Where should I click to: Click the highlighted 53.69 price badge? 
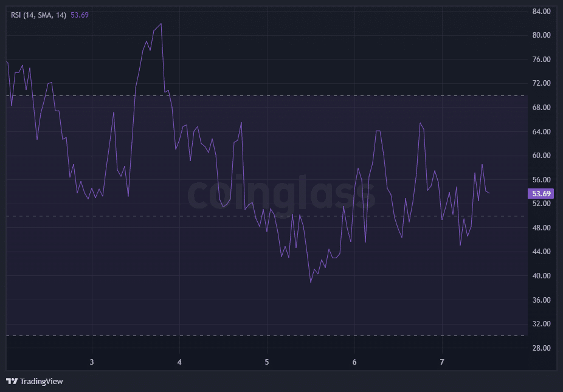[x=541, y=193]
